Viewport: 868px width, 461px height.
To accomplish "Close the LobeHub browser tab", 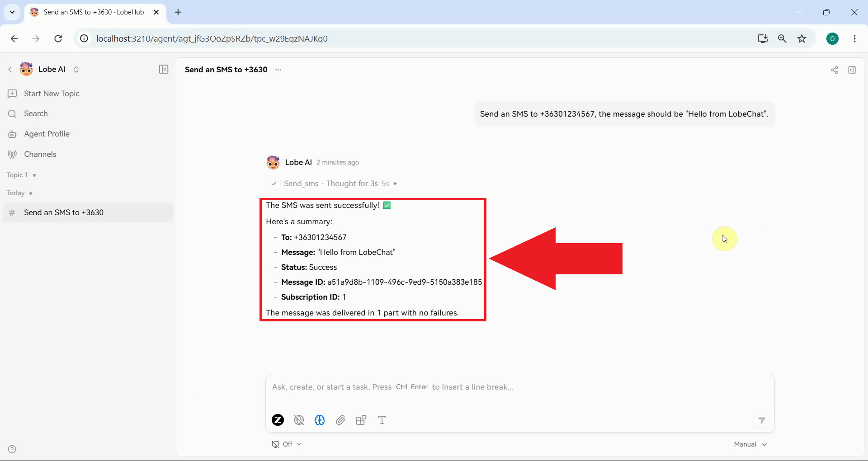I will click(x=156, y=12).
